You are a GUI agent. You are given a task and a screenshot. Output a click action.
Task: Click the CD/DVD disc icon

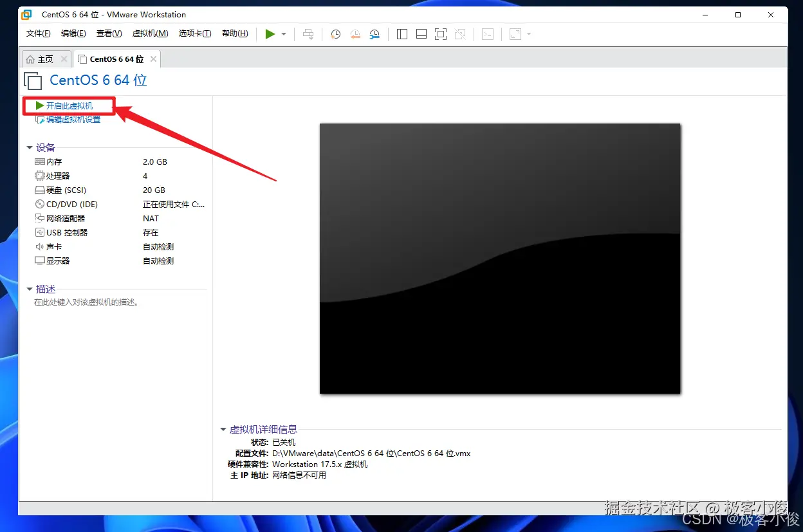click(40, 205)
